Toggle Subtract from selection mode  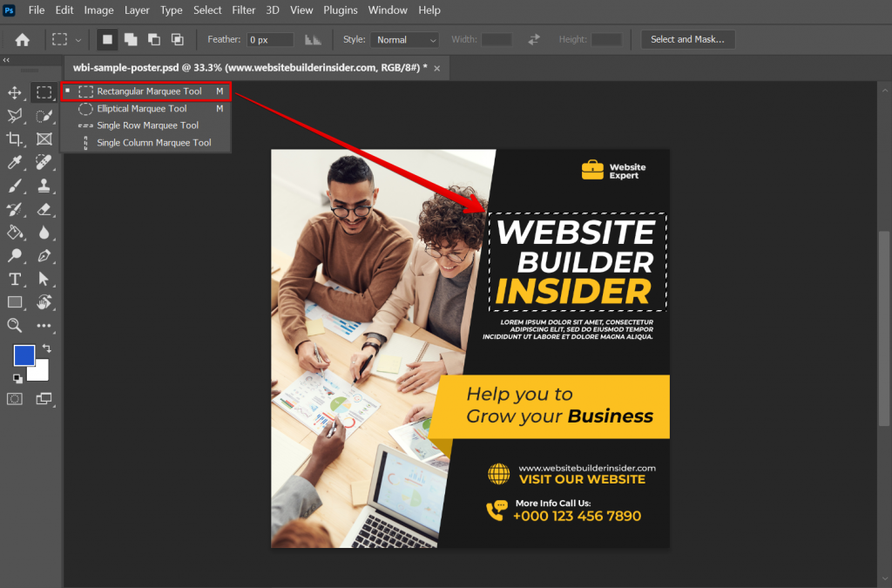pos(156,39)
